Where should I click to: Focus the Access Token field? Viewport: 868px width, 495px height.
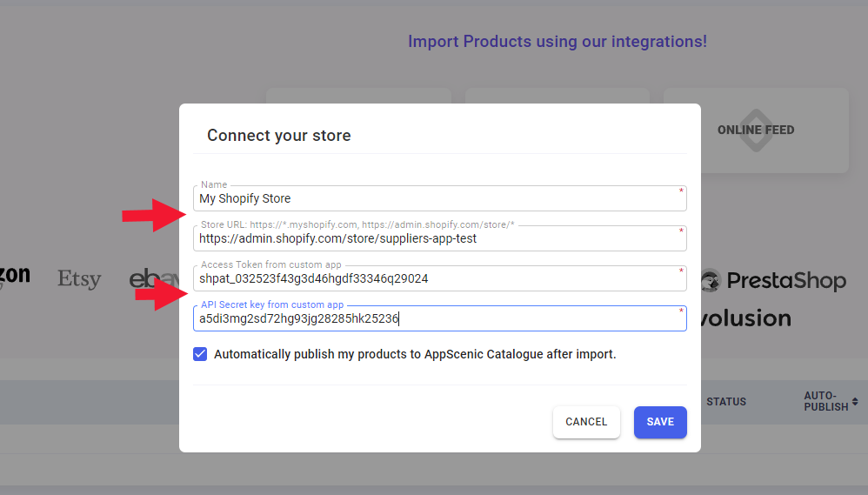pos(439,278)
